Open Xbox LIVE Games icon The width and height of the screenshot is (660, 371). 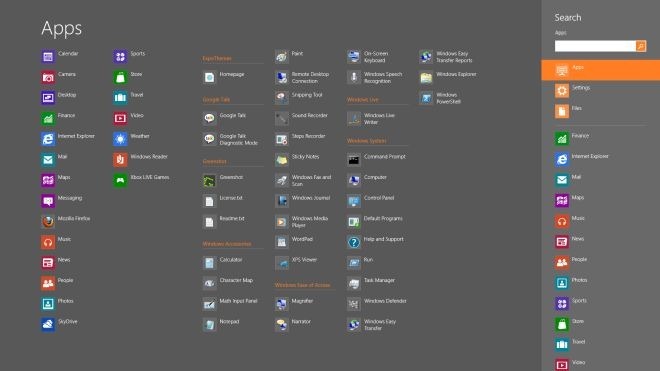(x=120, y=180)
